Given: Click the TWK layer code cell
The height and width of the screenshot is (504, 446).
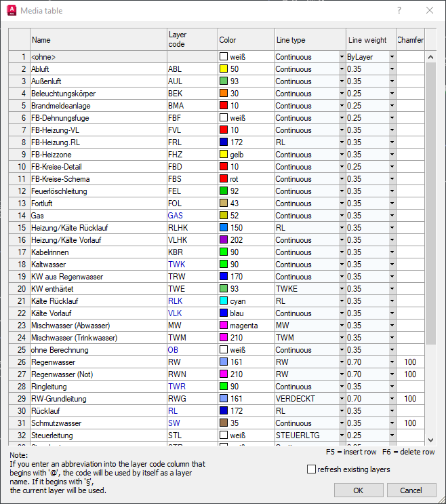Looking at the screenshot, I should (x=192, y=265).
